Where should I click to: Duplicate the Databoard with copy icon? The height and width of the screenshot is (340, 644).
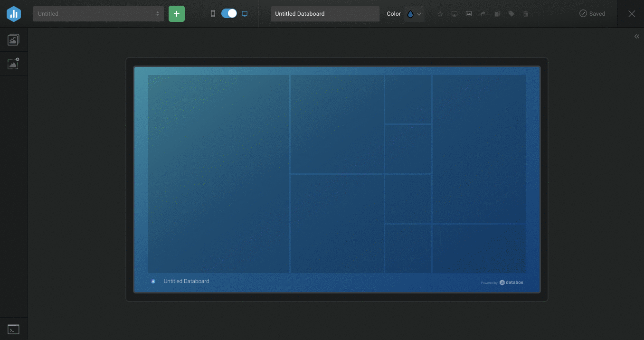[x=497, y=14]
